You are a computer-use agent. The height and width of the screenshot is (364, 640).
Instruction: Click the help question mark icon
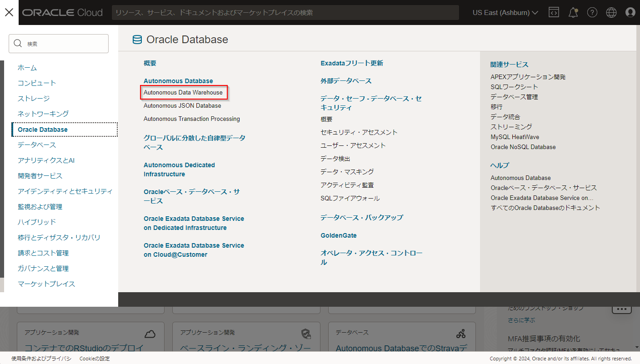pos(592,12)
